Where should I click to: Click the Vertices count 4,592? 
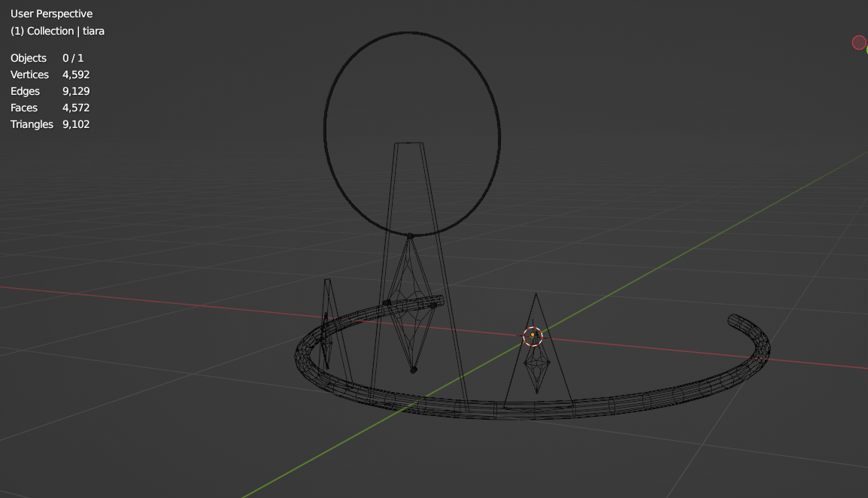[76, 74]
